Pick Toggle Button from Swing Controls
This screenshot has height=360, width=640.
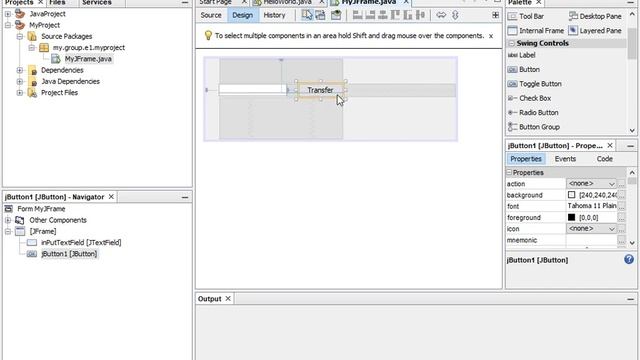[x=535, y=84]
